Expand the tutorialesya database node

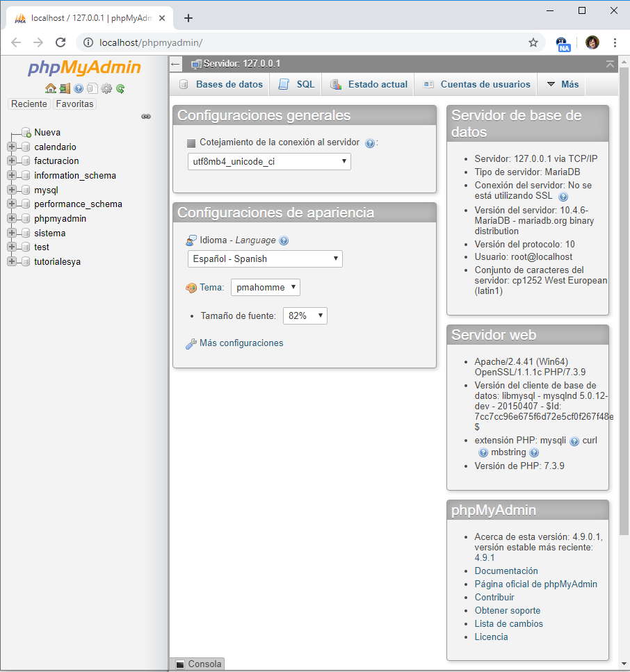[x=12, y=261]
